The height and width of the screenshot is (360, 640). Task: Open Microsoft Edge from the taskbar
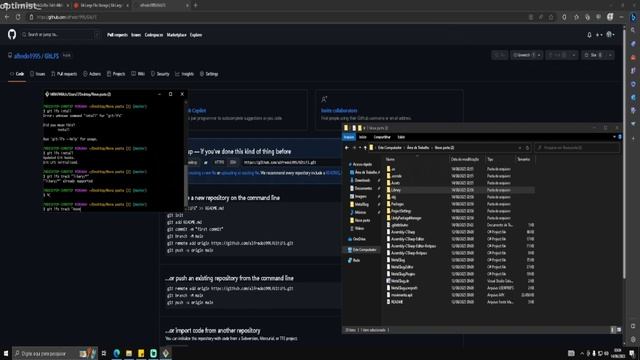(117, 353)
